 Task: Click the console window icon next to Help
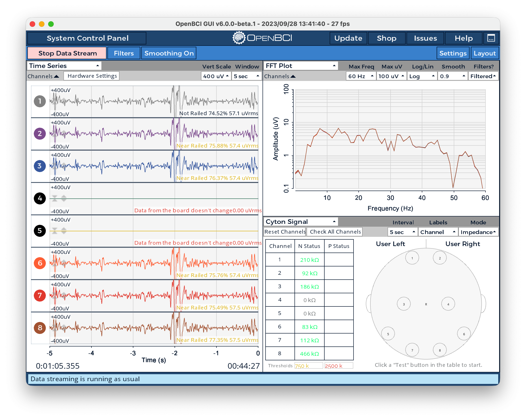[491, 38]
